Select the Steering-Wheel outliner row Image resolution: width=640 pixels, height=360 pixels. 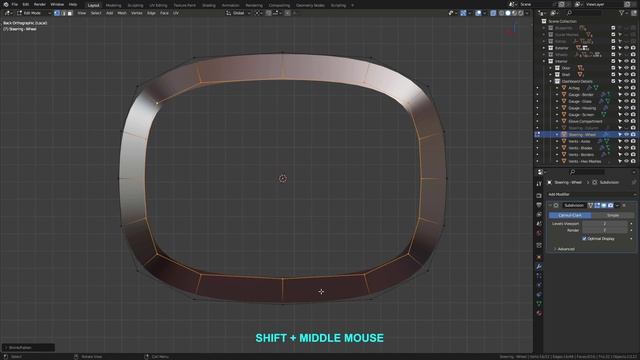point(586,135)
